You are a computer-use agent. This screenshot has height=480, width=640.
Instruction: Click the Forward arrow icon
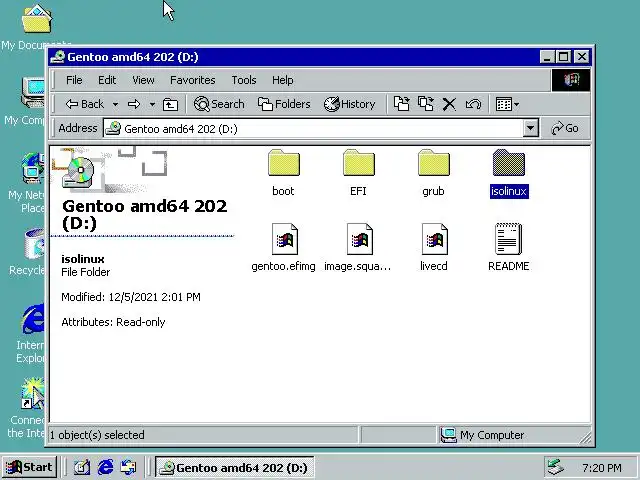(134, 104)
